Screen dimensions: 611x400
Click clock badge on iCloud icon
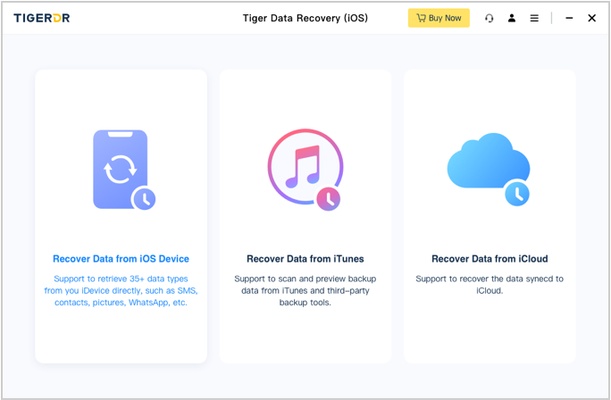[x=517, y=194]
